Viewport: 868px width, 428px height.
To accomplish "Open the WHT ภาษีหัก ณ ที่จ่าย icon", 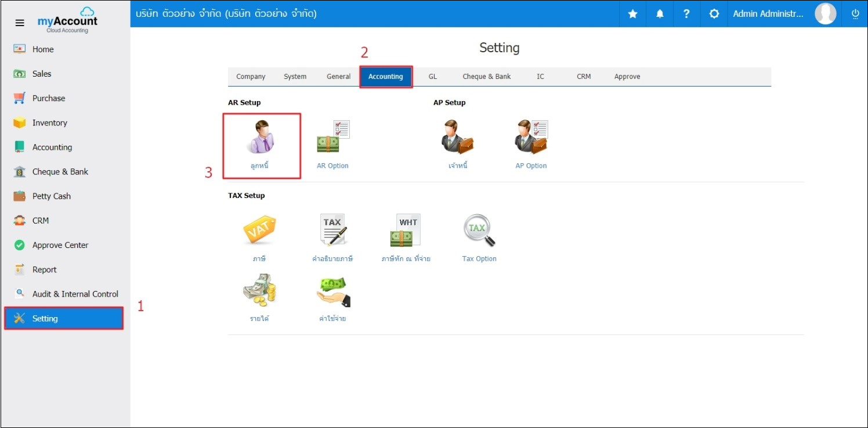I will (406, 230).
